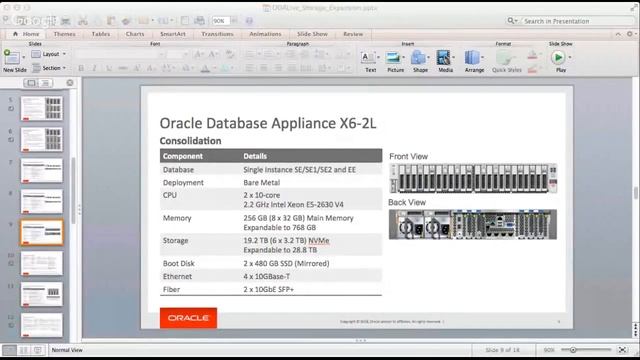
Task: Open the Section dropdown
Action: click(x=49, y=68)
